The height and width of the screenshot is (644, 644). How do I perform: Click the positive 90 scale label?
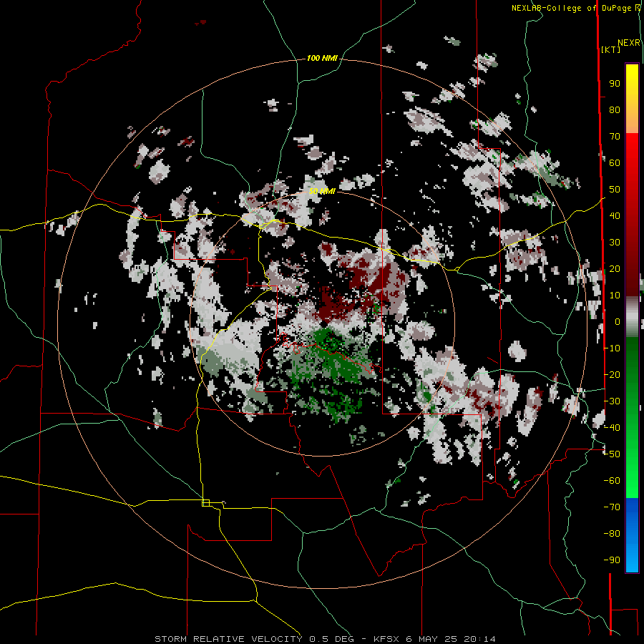pyautogui.click(x=615, y=84)
